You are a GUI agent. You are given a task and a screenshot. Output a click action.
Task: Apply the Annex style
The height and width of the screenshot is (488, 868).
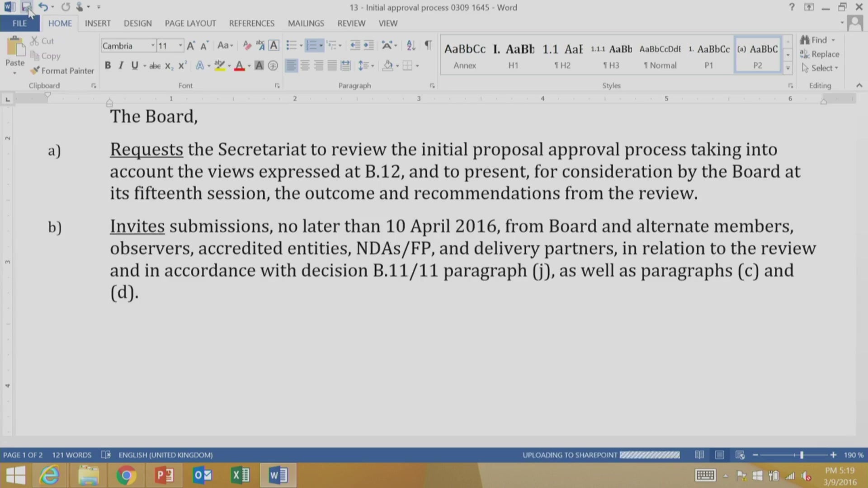coord(465,55)
